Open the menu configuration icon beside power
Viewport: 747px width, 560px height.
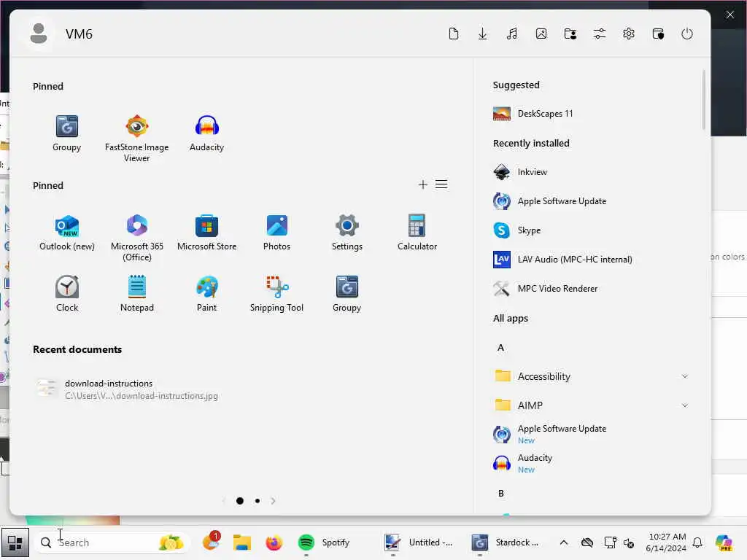pyautogui.click(x=658, y=34)
